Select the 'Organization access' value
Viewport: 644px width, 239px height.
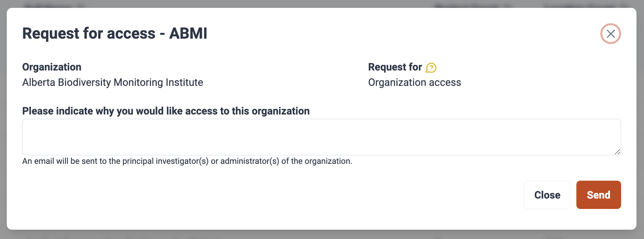click(414, 82)
